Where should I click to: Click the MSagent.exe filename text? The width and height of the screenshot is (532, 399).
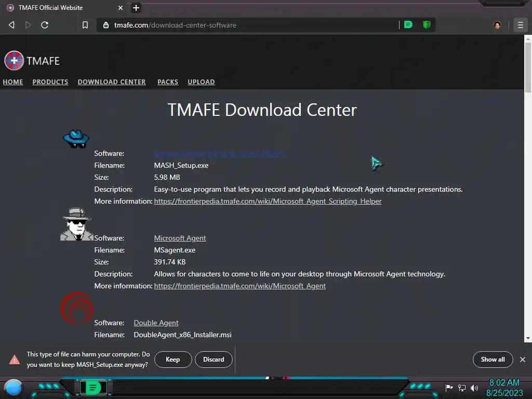(175, 250)
